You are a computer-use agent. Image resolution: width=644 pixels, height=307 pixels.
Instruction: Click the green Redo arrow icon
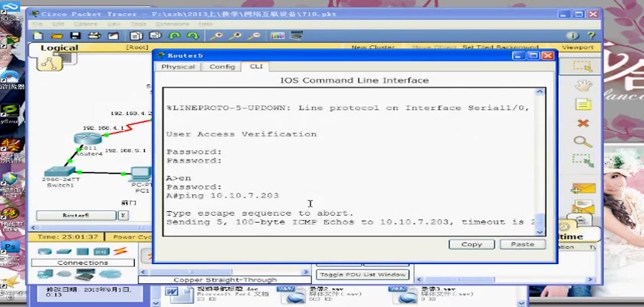(193, 36)
